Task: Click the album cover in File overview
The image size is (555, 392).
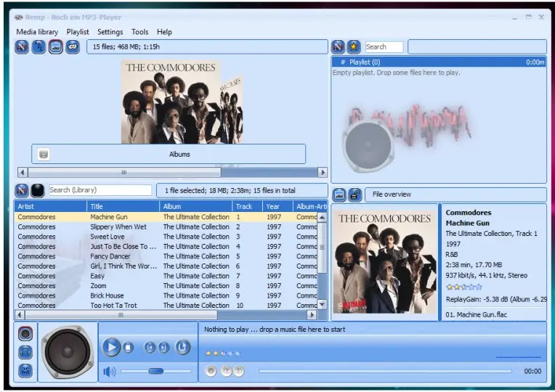Action: [385, 262]
